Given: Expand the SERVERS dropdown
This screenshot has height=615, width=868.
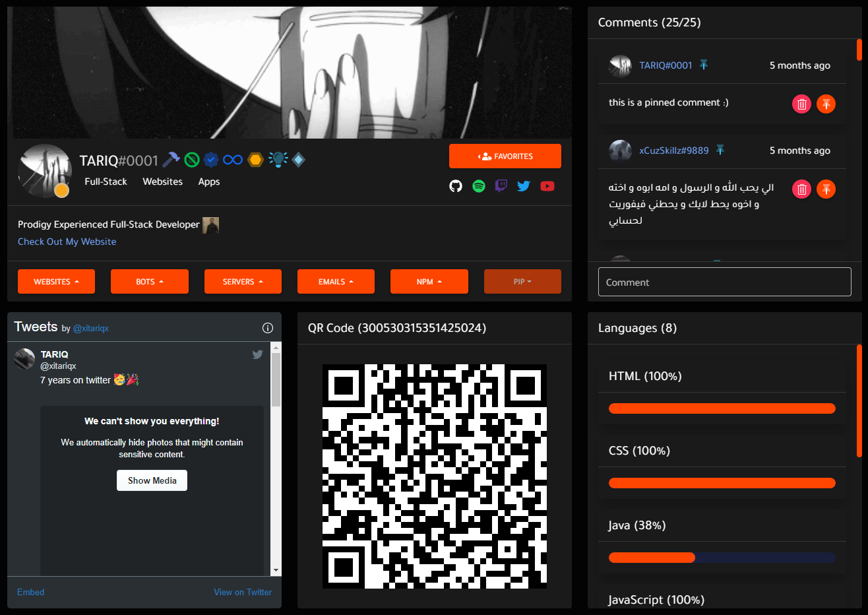Looking at the screenshot, I should coord(243,282).
